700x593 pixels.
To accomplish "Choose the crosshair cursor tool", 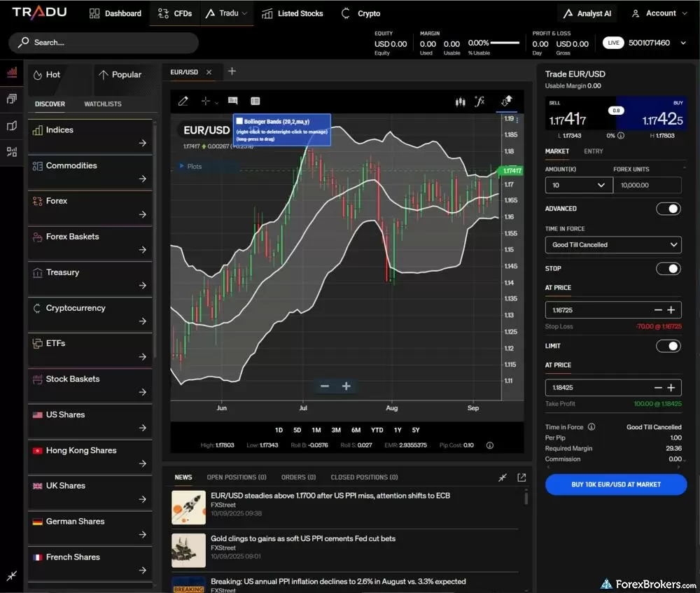I will point(205,102).
